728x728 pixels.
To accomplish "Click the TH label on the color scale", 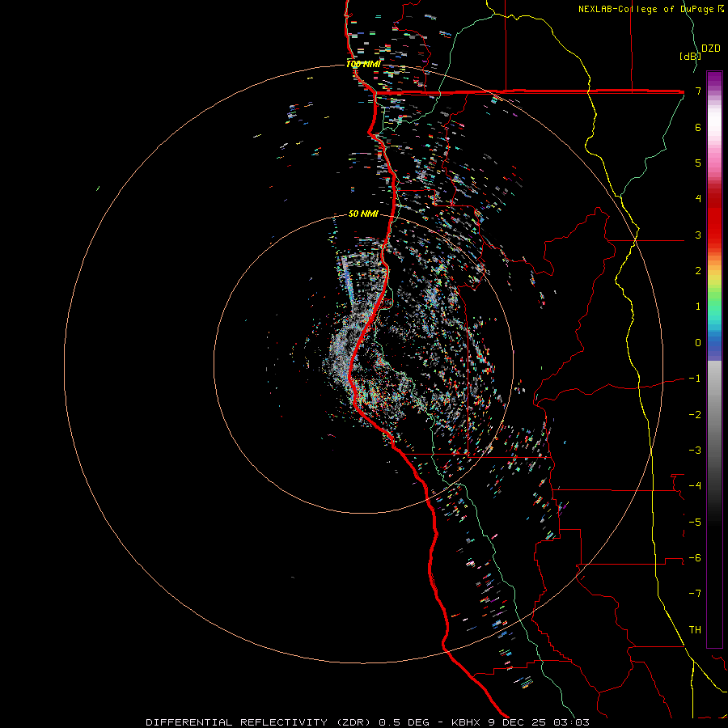I will 695,630.
